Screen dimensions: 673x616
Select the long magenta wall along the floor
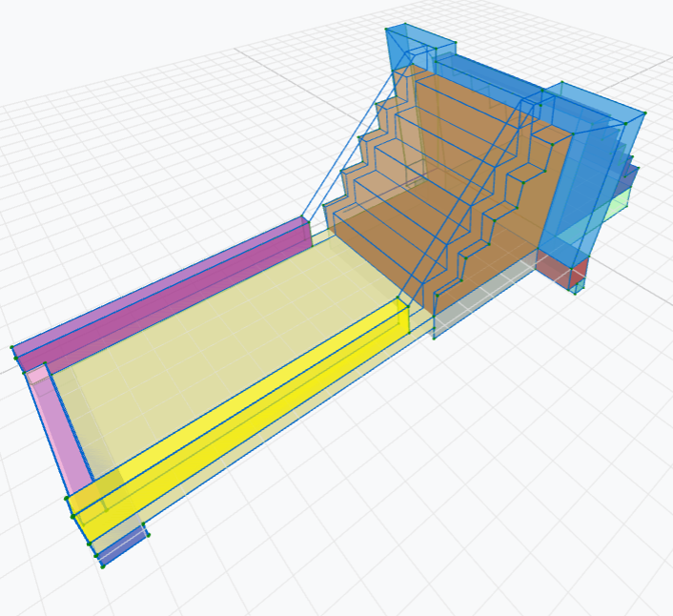click(163, 297)
